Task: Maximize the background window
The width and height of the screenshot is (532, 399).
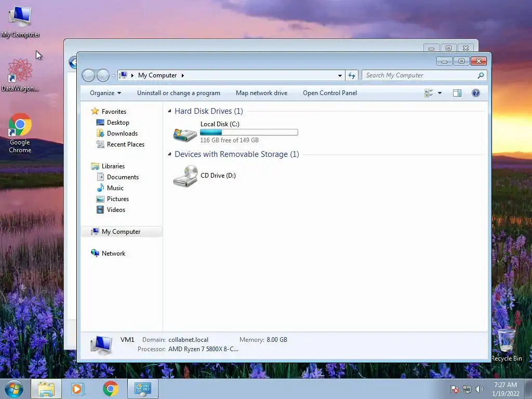Action: click(448, 48)
